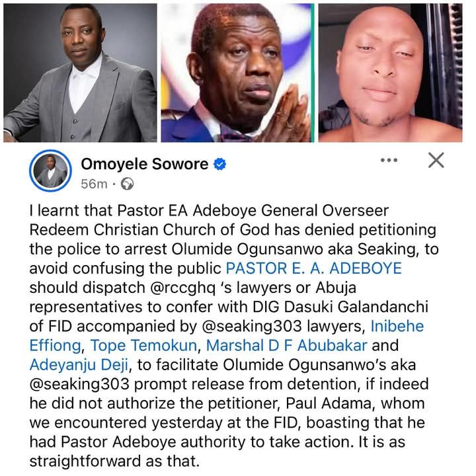
Task: Open the Tope Temokun tagged profile link
Action: pyautogui.click(x=143, y=346)
